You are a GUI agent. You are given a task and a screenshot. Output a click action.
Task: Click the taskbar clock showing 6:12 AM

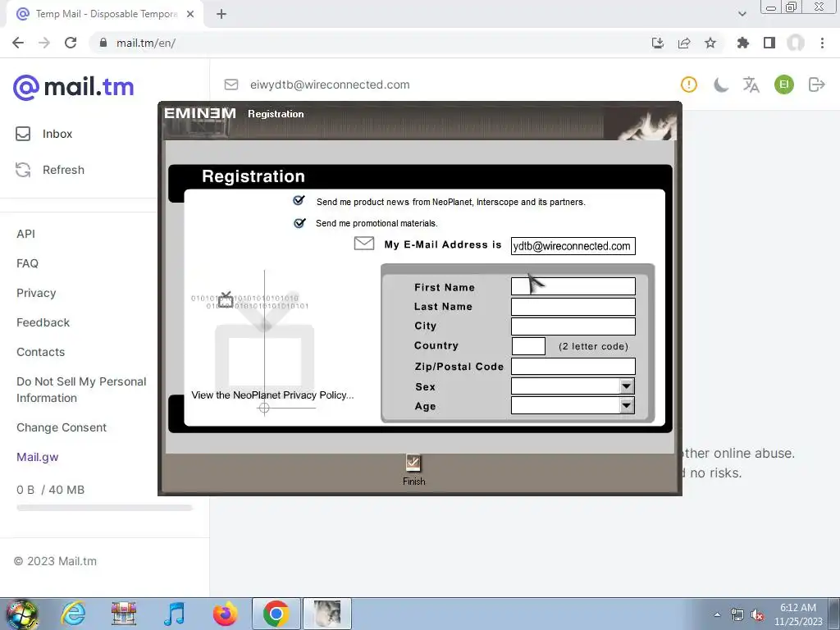tap(798, 614)
